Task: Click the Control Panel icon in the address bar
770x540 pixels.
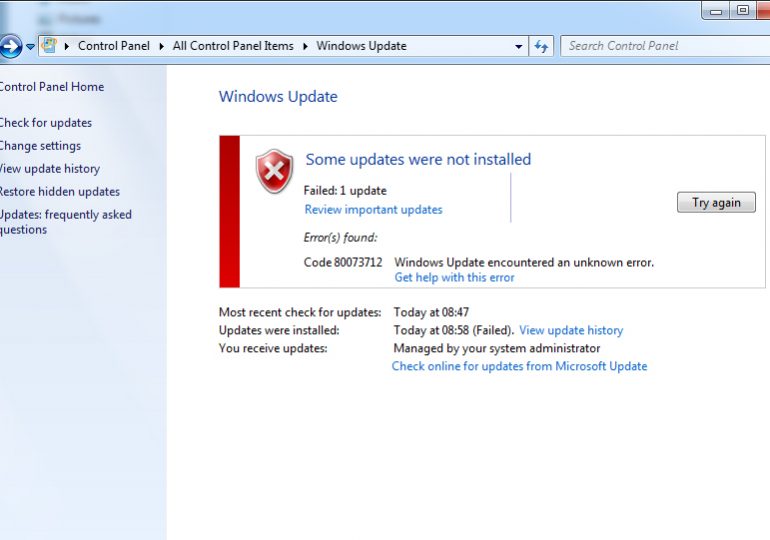Action: pyautogui.click(x=49, y=46)
